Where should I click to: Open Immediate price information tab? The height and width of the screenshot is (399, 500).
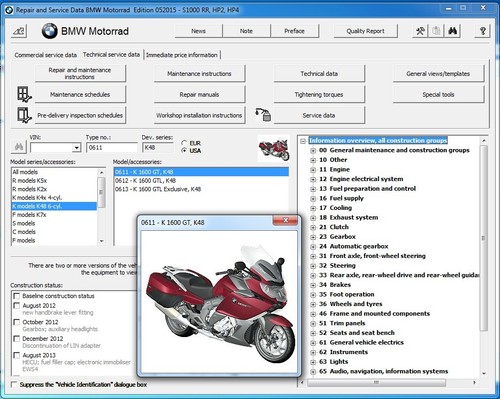tap(182, 55)
